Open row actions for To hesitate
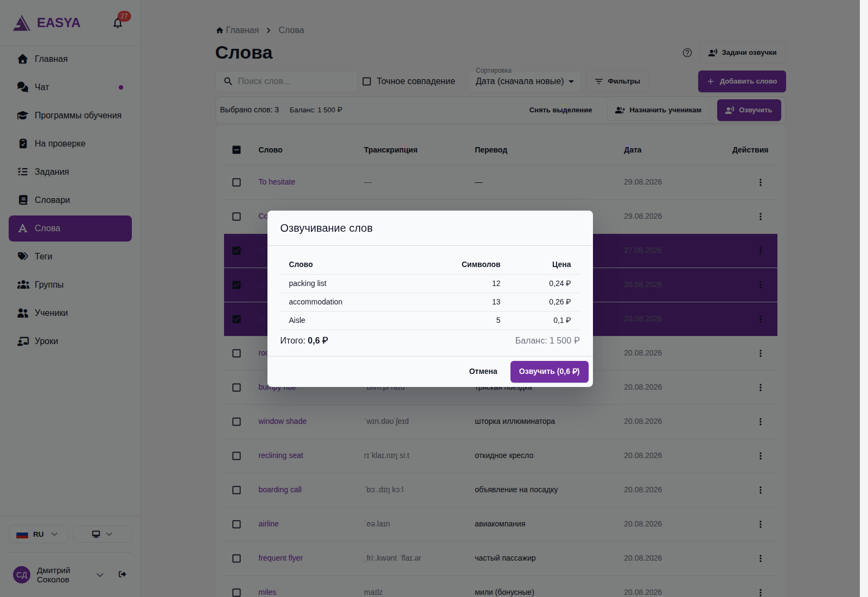Screen dimensions: 868x597 pyautogui.click(x=760, y=182)
